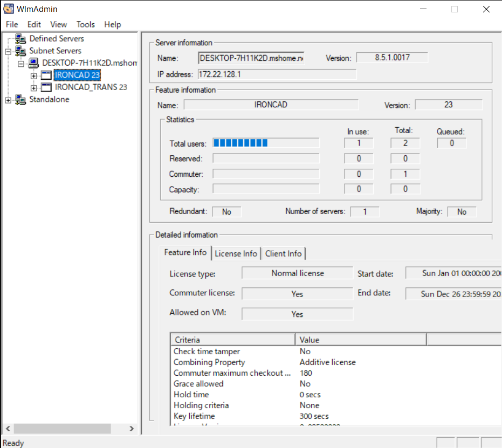This screenshot has height=448, width=502.
Task: Click the tree pane horizontal scrollbar thumb
Action: point(63,429)
